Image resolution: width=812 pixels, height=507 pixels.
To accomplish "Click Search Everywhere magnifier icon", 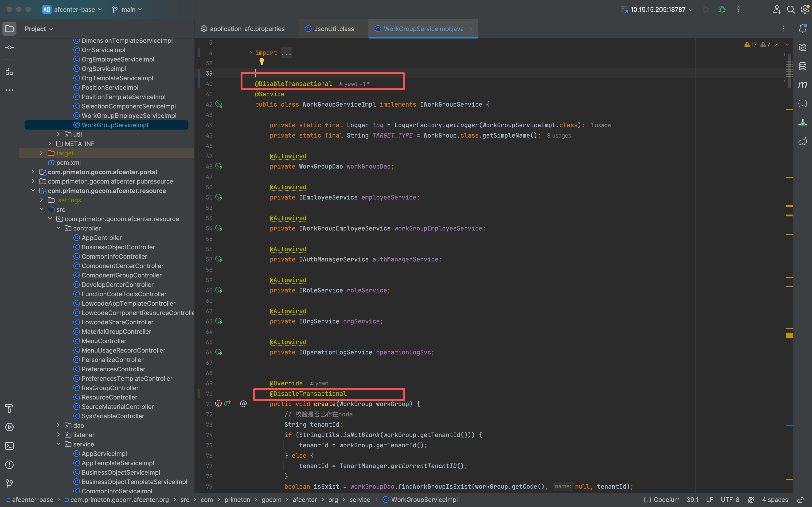I will (791, 9).
